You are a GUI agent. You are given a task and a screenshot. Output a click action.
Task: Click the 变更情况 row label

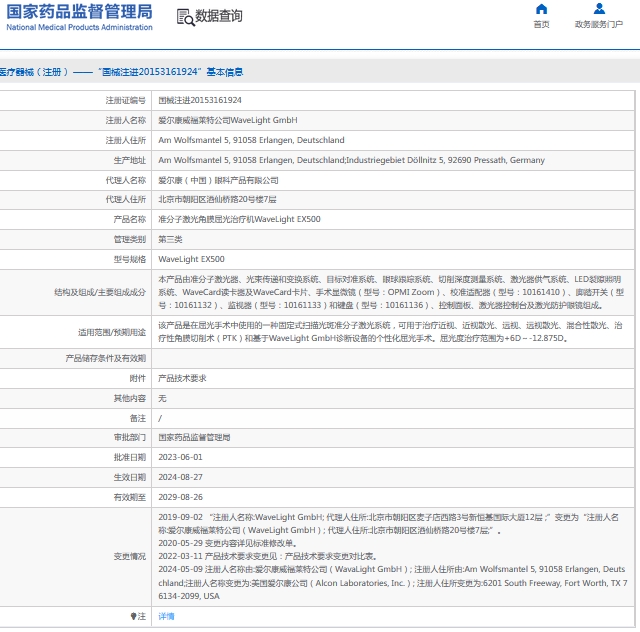tap(129, 556)
